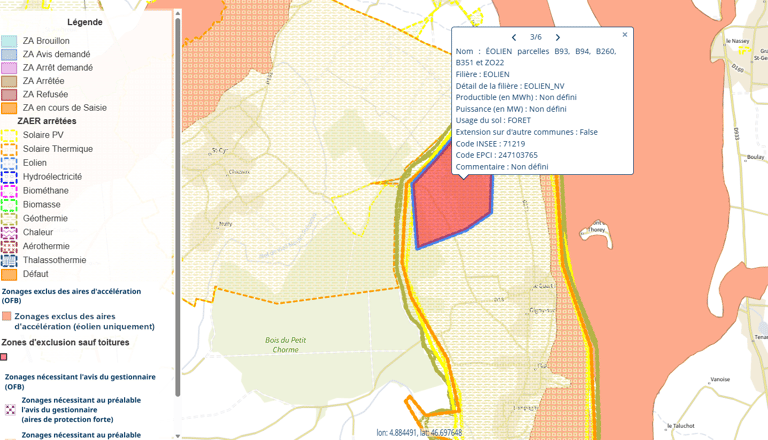
Task: Click the 'Code INSEE : 71219' line
Action: tap(490, 144)
